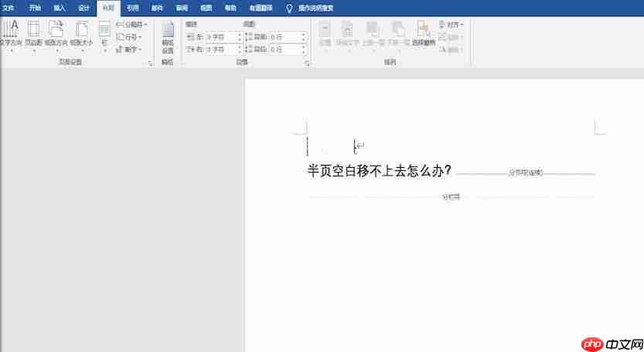Open the Selection Pane (选择窗格)
The width and height of the screenshot is (644, 352).
[424, 35]
